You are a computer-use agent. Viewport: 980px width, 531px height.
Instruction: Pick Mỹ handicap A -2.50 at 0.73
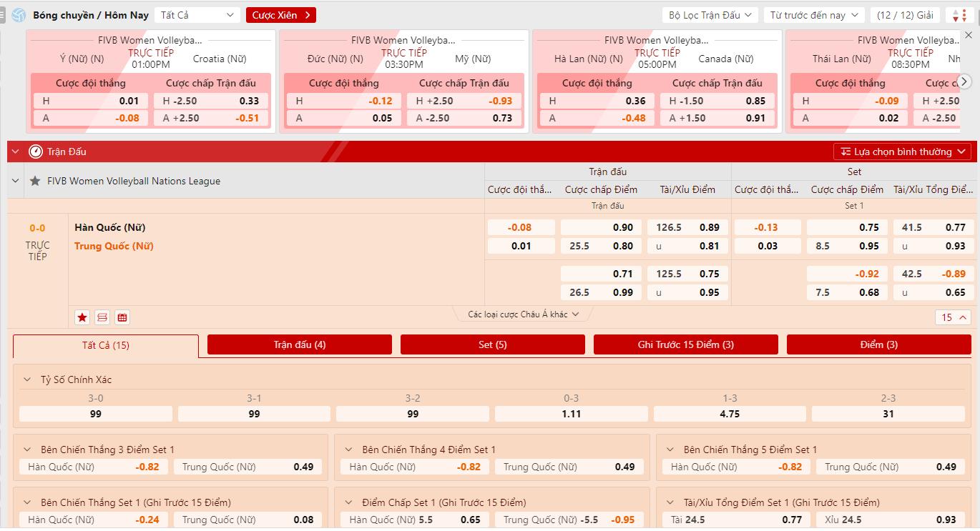[x=465, y=118]
